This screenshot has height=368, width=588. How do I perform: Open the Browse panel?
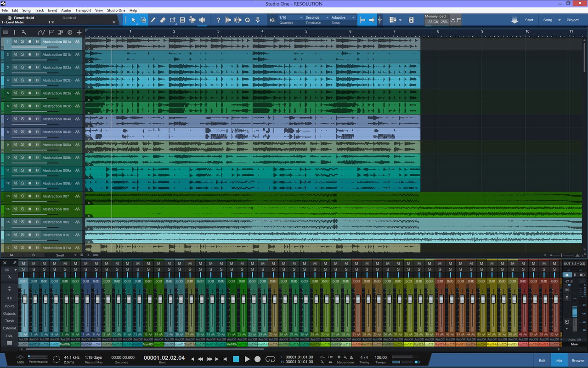578,361
